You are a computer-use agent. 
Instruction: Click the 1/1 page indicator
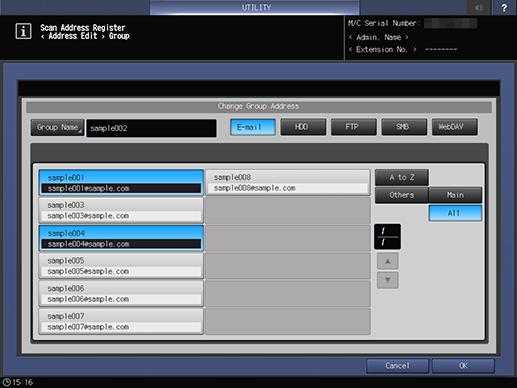387,237
